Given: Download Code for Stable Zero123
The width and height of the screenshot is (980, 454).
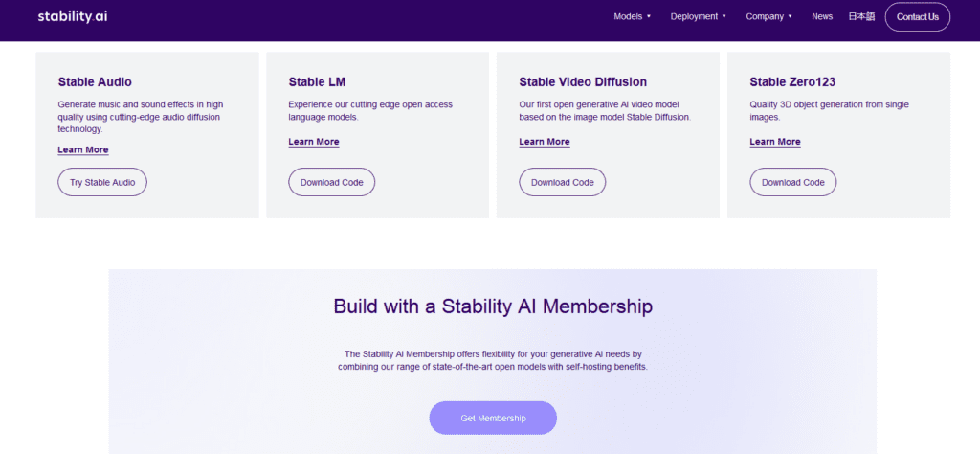Looking at the screenshot, I should tap(793, 182).
